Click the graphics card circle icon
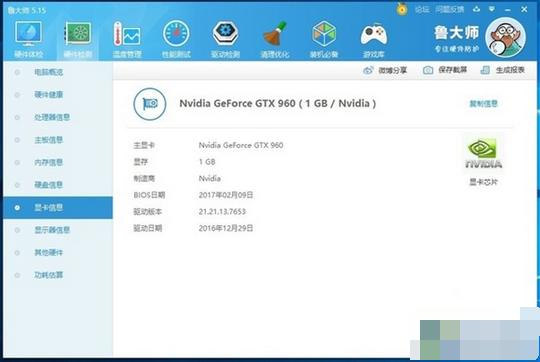 pyautogui.click(x=150, y=104)
